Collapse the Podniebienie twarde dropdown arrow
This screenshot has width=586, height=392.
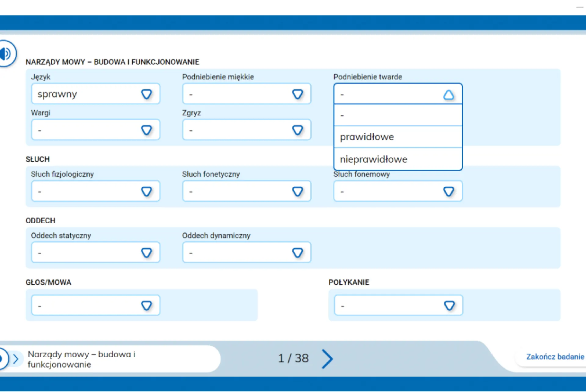click(x=448, y=95)
